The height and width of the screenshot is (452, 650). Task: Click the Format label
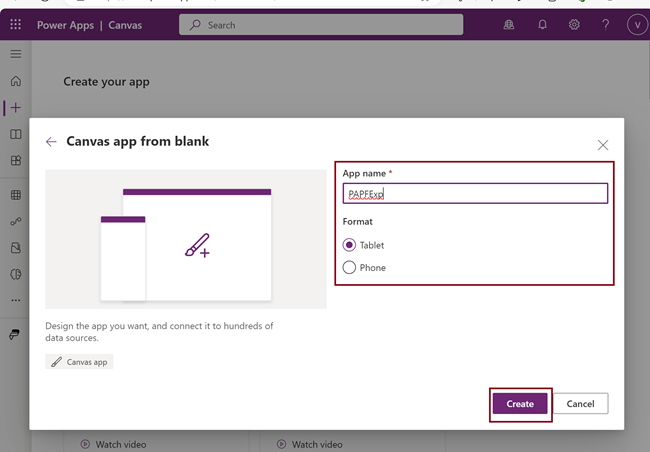(357, 221)
